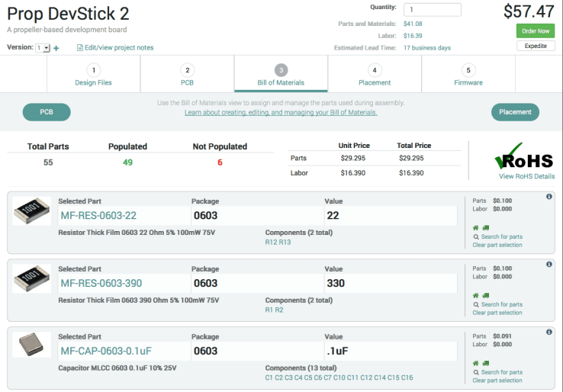Open View RoHS Details link
The image size is (563, 392).
[526, 176]
